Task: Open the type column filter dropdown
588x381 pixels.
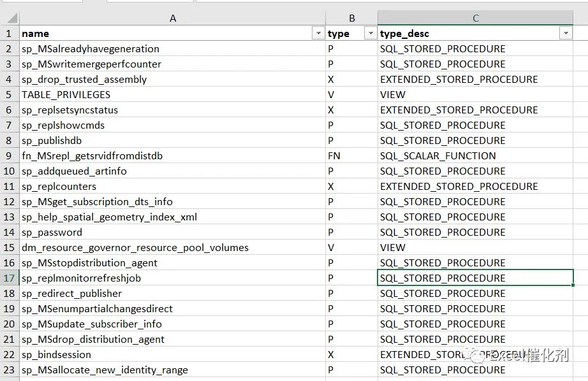Action: [x=371, y=33]
